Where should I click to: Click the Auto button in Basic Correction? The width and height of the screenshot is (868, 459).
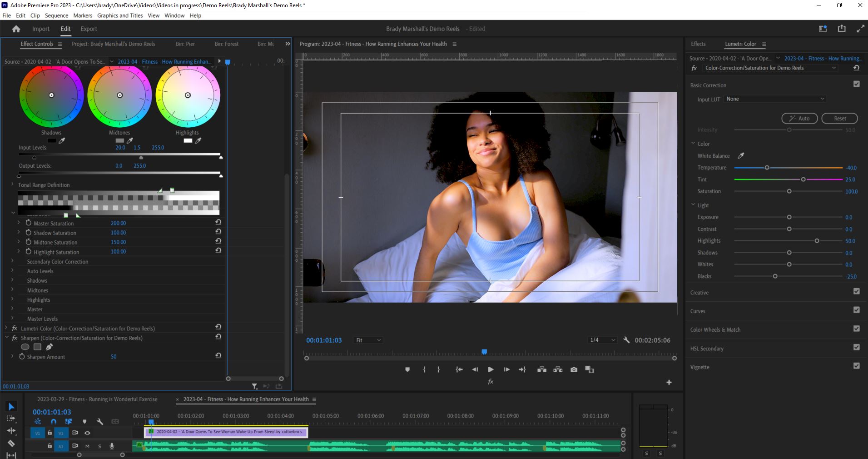tap(799, 119)
